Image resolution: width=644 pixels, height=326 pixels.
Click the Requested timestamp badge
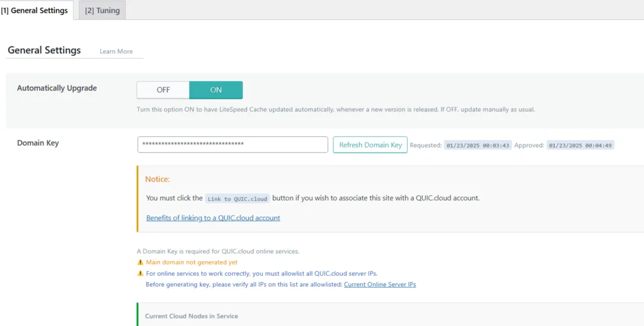coord(478,145)
